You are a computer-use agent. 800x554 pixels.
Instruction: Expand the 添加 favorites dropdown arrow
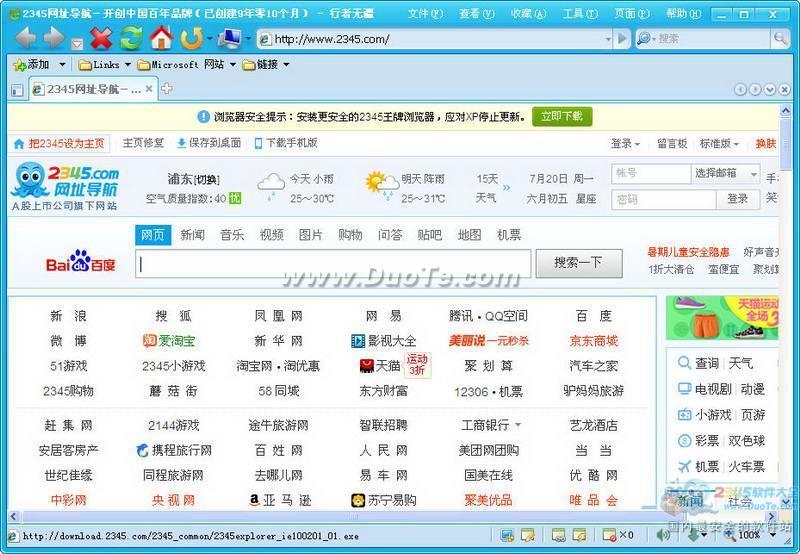click(x=62, y=65)
